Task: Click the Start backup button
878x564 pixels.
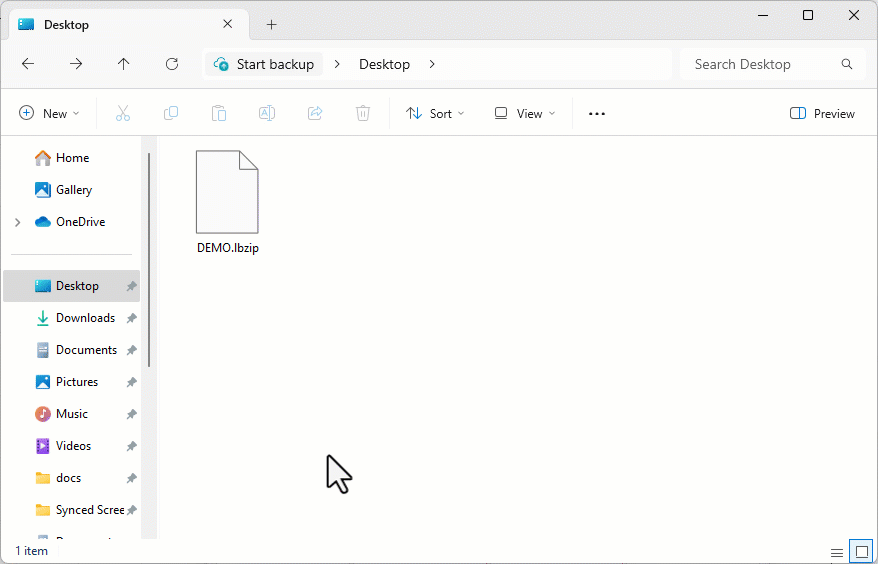Action: coord(264,64)
